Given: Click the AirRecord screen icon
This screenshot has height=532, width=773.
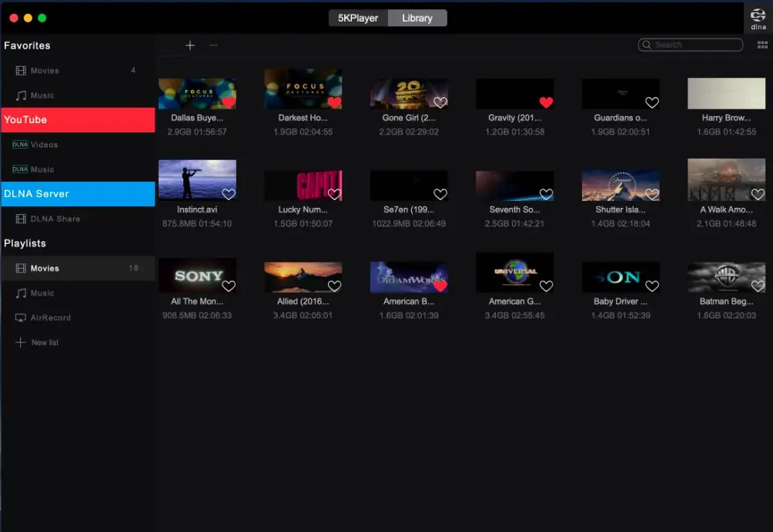Looking at the screenshot, I should 21,317.
